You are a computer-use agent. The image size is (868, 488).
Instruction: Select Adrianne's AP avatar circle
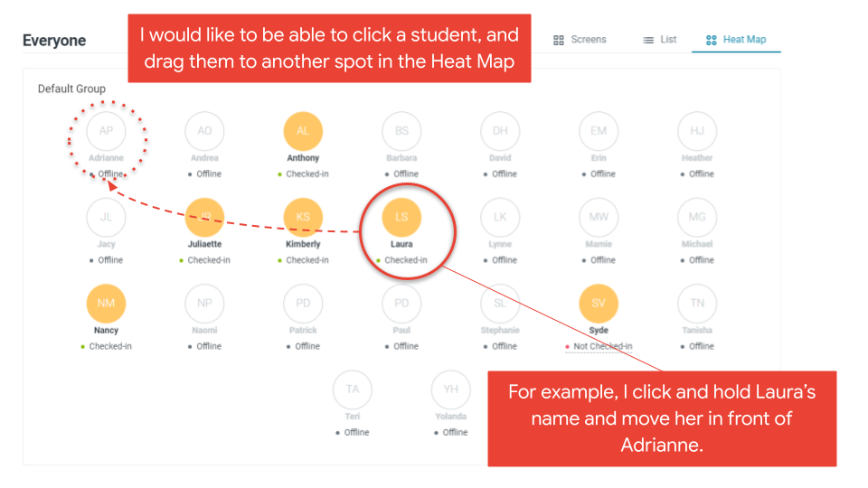[106, 131]
